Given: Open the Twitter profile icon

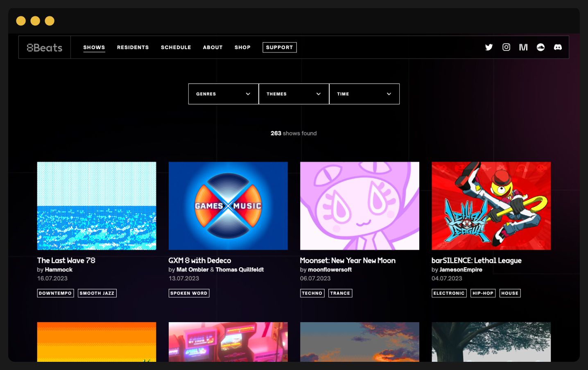Looking at the screenshot, I should [x=489, y=47].
